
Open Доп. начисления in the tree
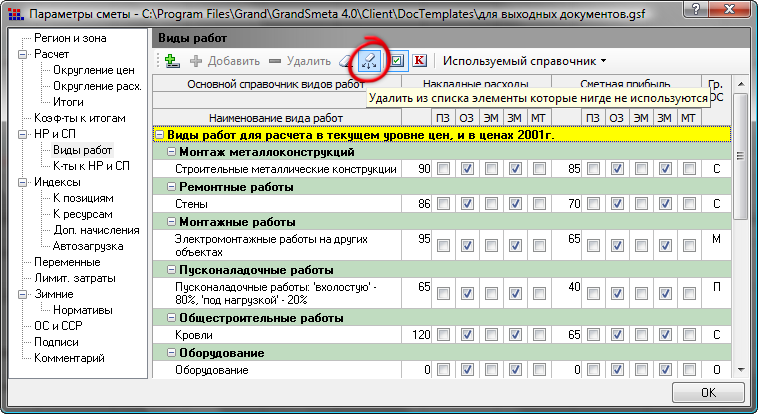[96, 230]
